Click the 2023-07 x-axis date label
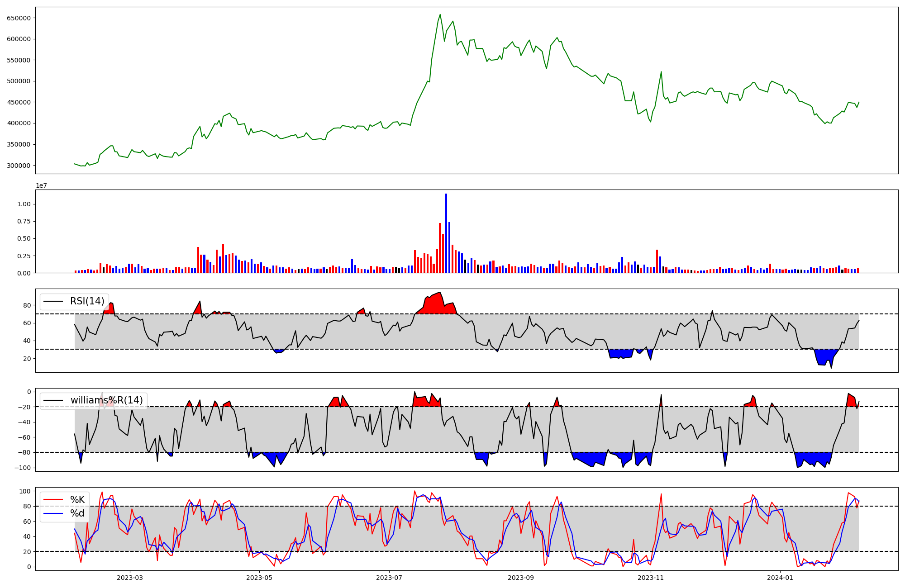Viewport: 905px width, 588px height. click(x=390, y=578)
